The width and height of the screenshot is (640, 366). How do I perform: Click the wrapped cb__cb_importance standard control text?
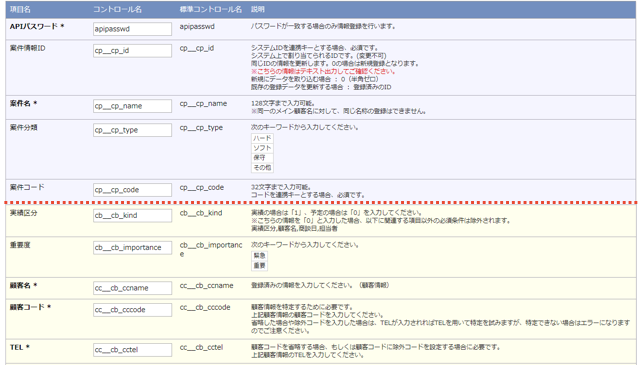(211, 249)
